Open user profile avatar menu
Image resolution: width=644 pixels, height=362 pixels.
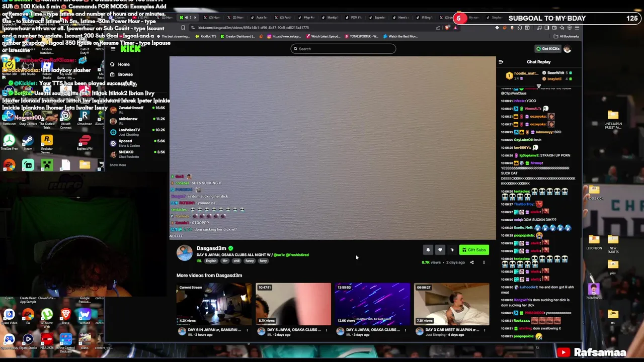pos(568,49)
